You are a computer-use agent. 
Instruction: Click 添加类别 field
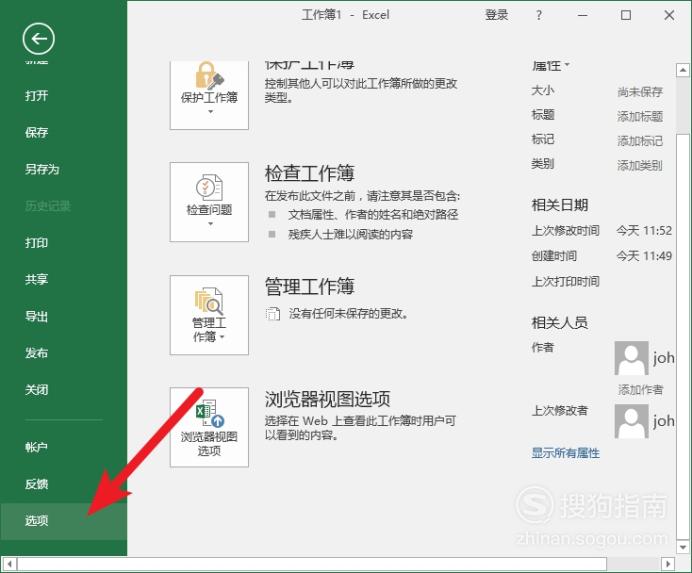click(640, 166)
